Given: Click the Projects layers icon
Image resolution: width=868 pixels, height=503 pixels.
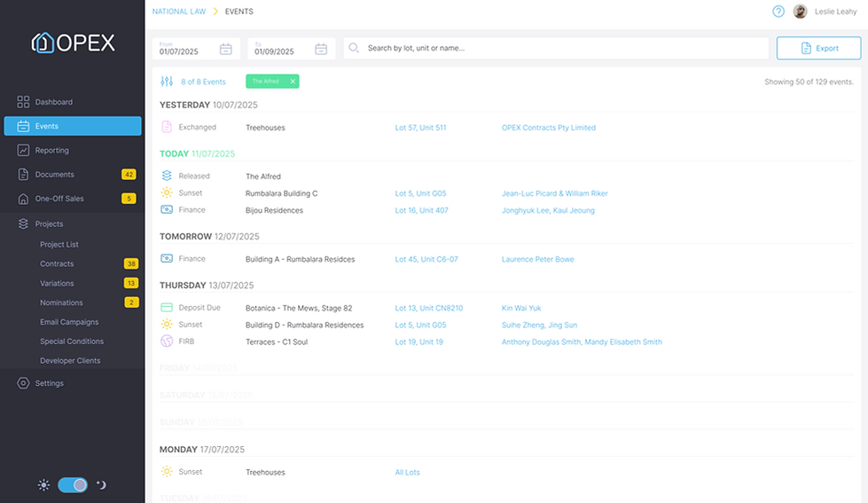Looking at the screenshot, I should (x=23, y=224).
